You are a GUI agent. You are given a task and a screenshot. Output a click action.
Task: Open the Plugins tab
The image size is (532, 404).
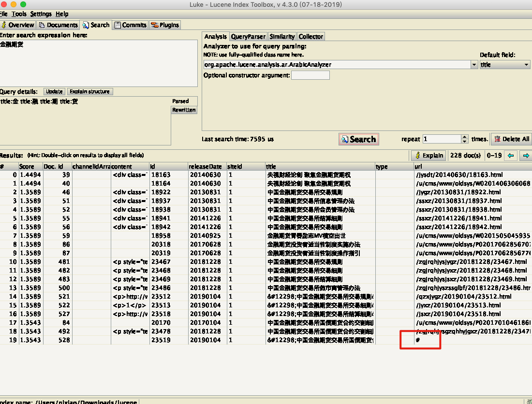coord(165,25)
